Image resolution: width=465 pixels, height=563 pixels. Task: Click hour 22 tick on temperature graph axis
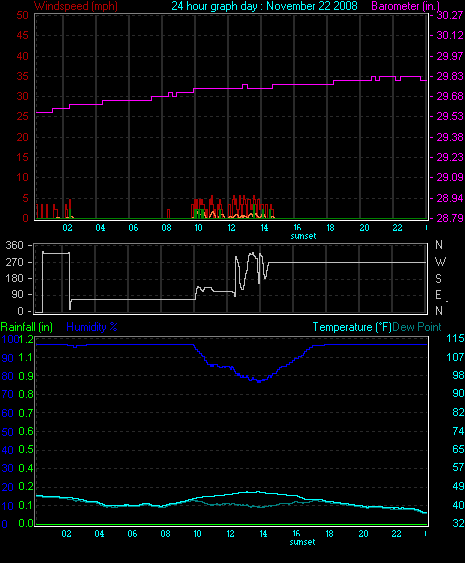click(x=396, y=534)
